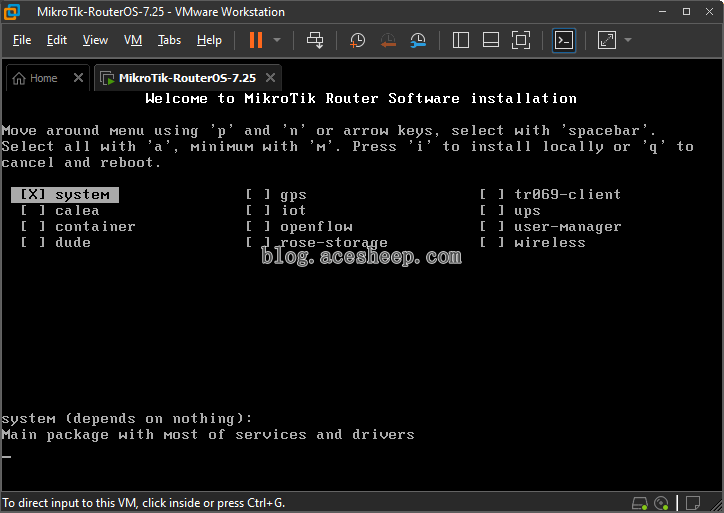
Task: Toggle the gps package checkbox
Action: (x=258, y=194)
